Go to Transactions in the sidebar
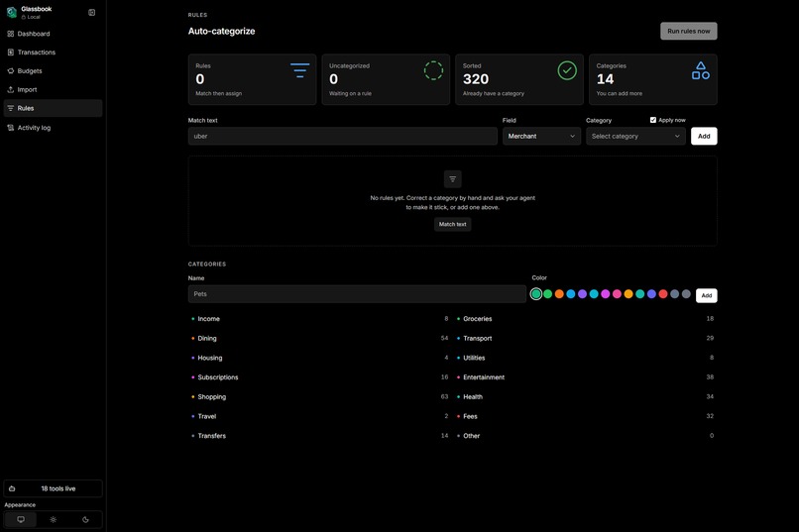799x532 pixels. click(53, 53)
